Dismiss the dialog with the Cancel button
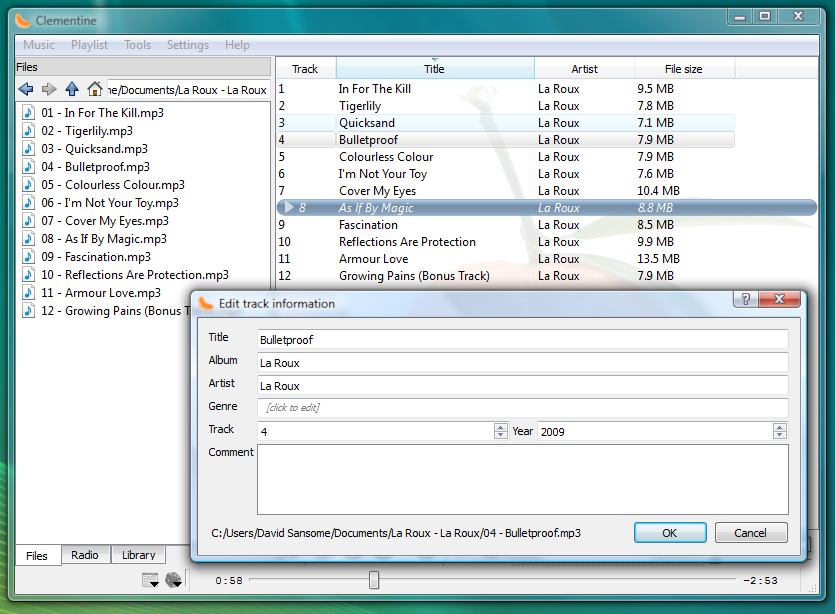Viewport: 835px width, 614px height. [751, 533]
